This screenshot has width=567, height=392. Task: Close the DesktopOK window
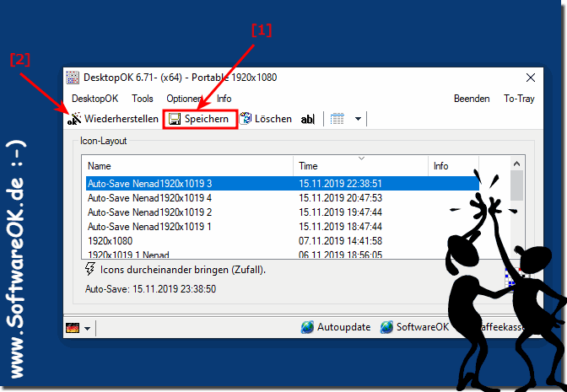click(x=531, y=78)
